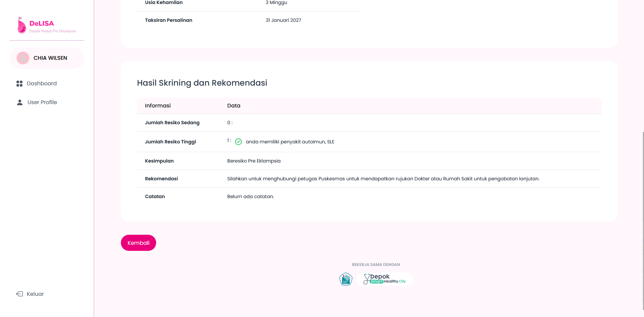Click the 'Jumlah Resiko Tinggi' row label
644x317 pixels.
[171, 142]
